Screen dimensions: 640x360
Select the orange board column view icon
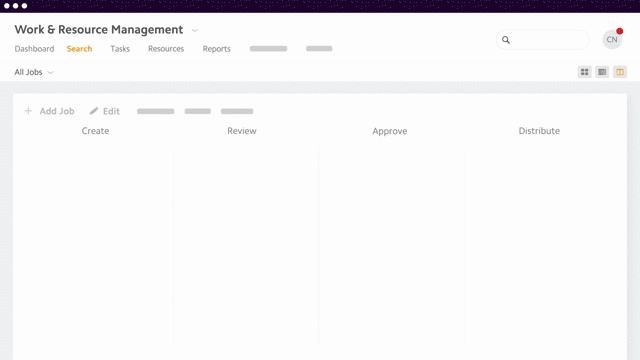point(620,72)
